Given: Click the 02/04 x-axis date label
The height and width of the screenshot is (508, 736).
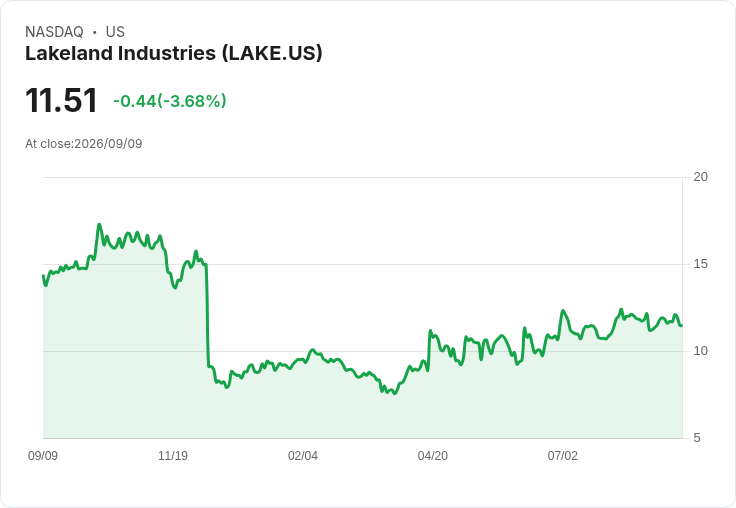Looking at the screenshot, I should click(303, 456).
